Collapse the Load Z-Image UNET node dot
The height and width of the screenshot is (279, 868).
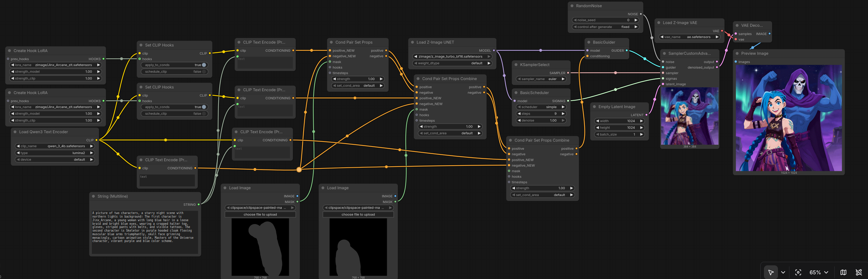point(412,42)
